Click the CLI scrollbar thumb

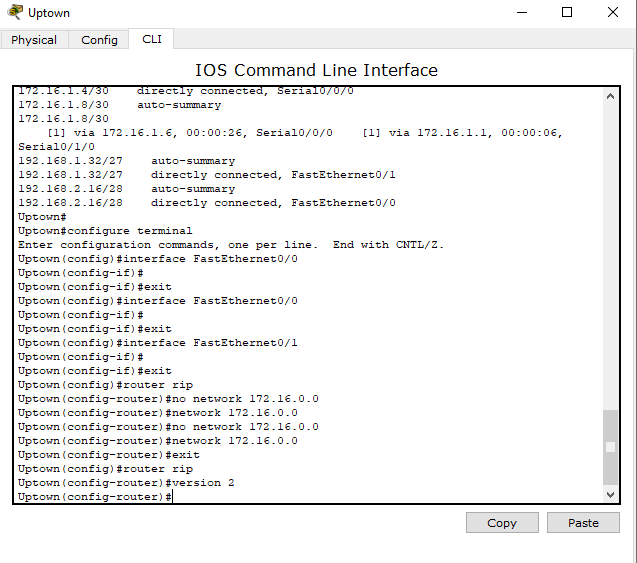pyautogui.click(x=610, y=447)
